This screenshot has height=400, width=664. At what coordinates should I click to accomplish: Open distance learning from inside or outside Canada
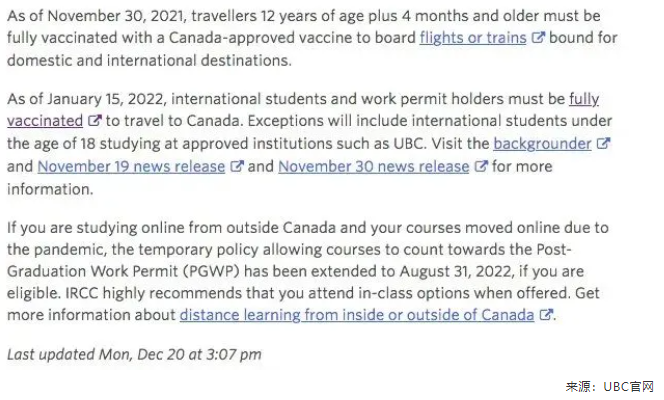pos(357,315)
